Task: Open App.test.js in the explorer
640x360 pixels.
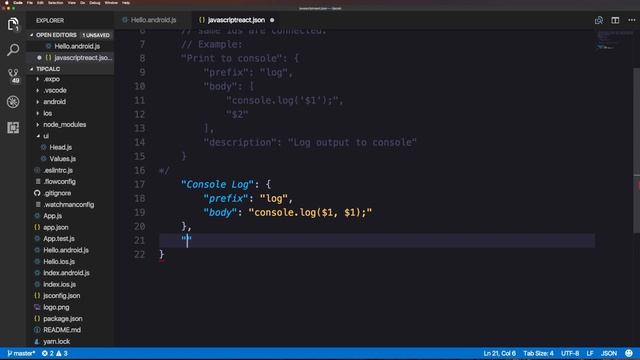Action: 59,239
